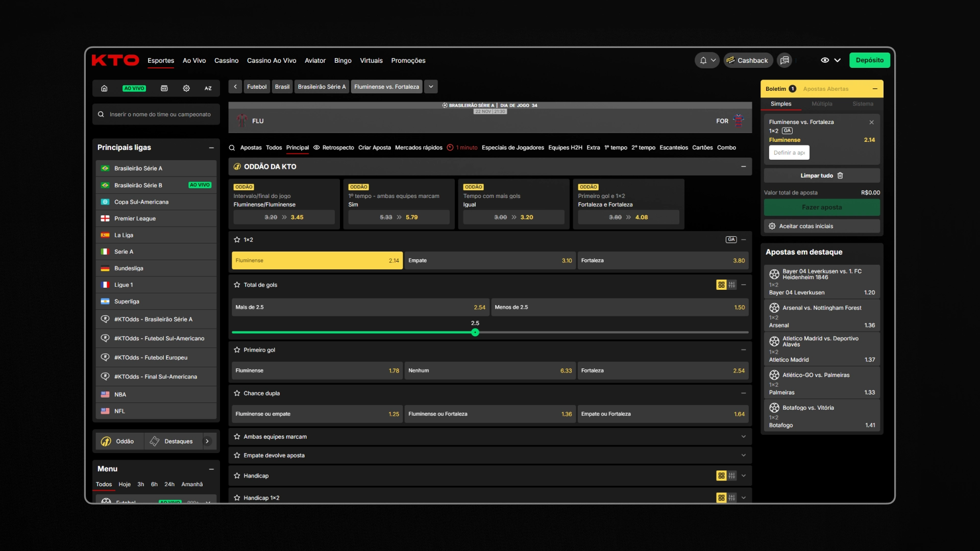Open the Cassino Ao Vivo menu

pos(272,61)
